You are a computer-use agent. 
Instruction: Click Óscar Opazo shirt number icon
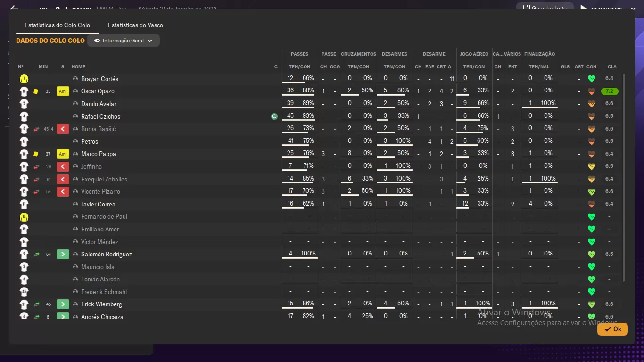click(x=24, y=91)
